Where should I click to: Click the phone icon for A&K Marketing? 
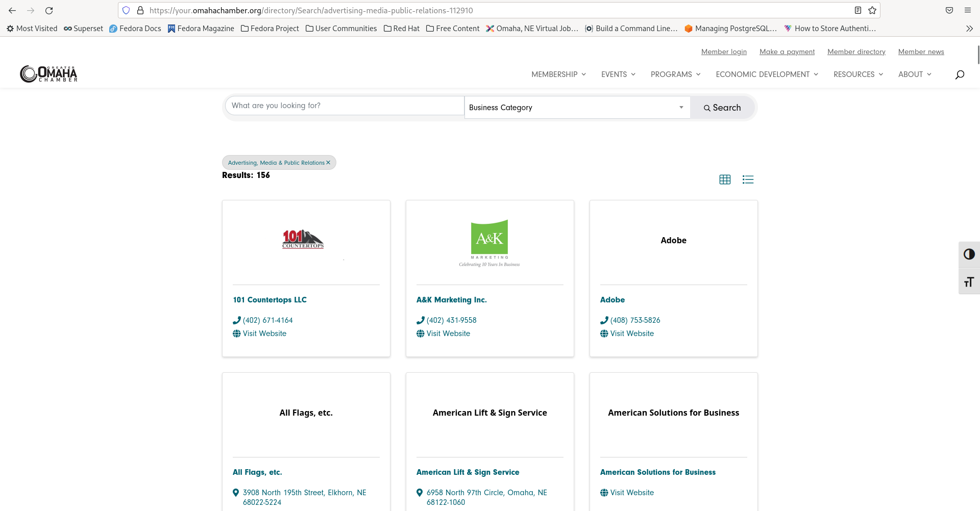421,320
